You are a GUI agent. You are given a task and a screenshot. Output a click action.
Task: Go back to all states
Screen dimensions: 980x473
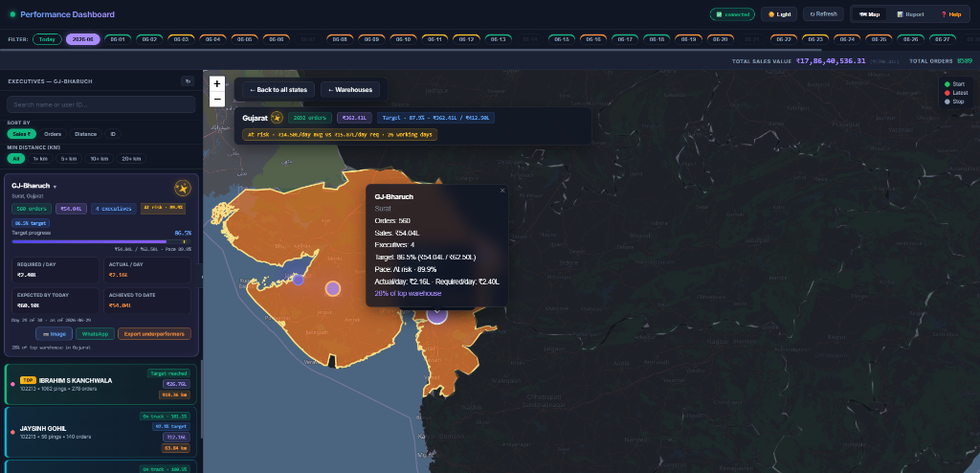point(278,89)
